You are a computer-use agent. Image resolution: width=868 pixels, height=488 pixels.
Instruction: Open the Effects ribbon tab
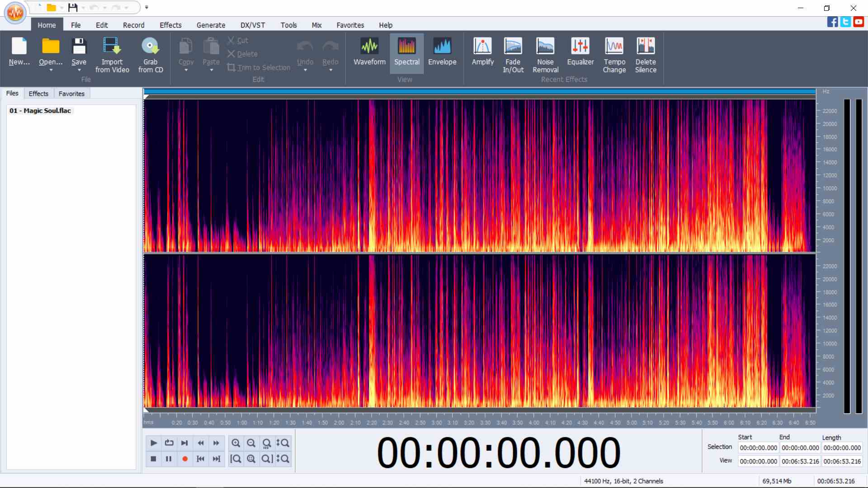pos(170,25)
